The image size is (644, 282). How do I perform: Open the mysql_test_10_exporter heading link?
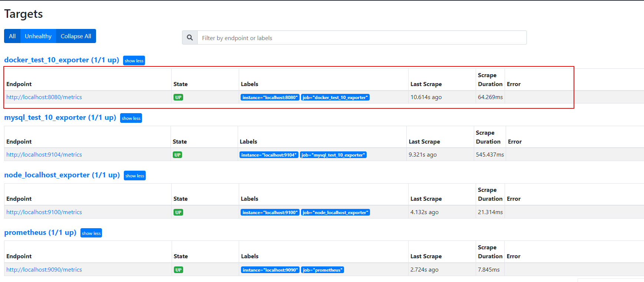point(60,117)
